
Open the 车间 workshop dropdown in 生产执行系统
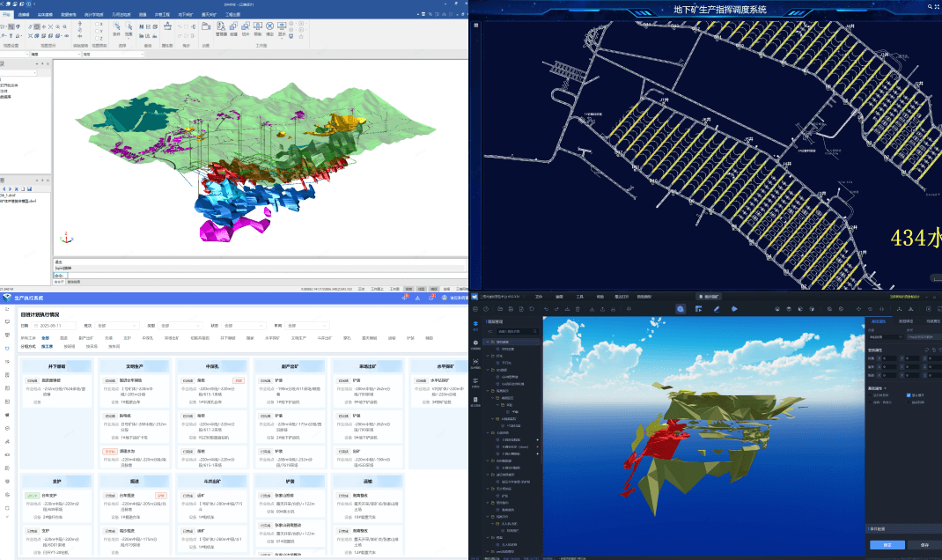coord(306,326)
